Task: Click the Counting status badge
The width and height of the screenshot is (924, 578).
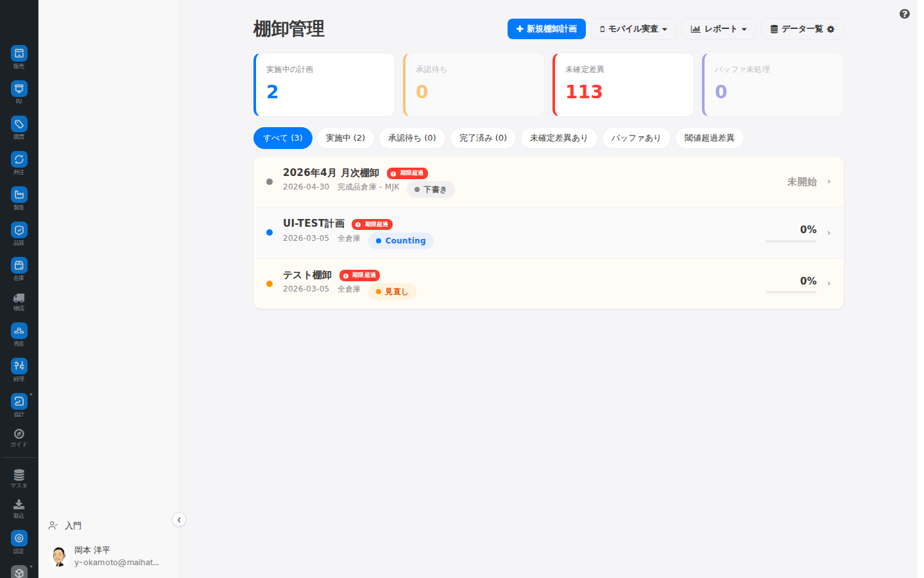Action: (x=401, y=241)
